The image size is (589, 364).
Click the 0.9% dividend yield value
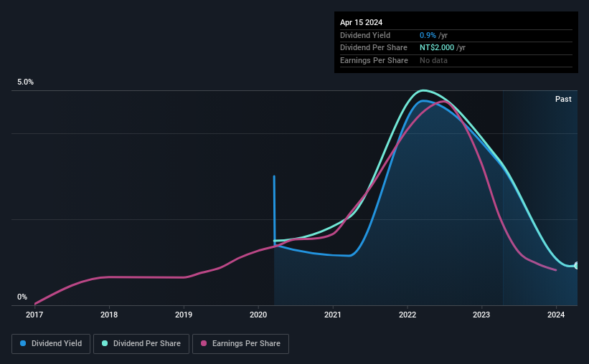428,35
